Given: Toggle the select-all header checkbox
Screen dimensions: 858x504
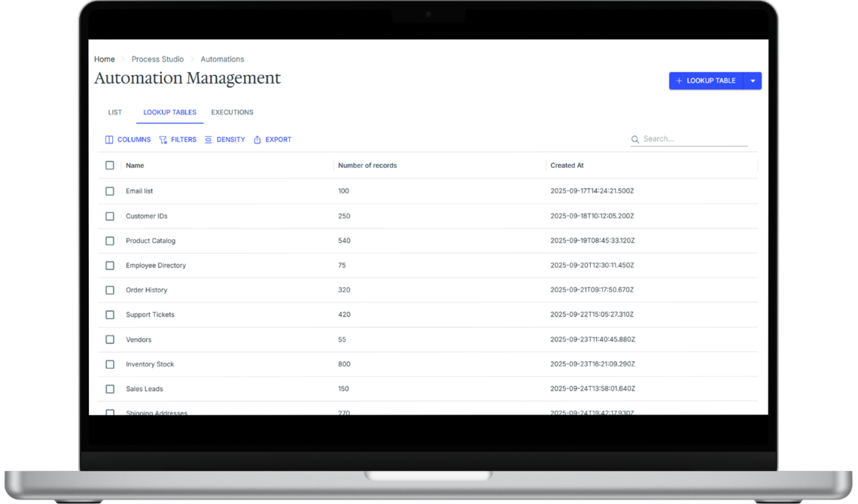Looking at the screenshot, I should pos(110,165).
